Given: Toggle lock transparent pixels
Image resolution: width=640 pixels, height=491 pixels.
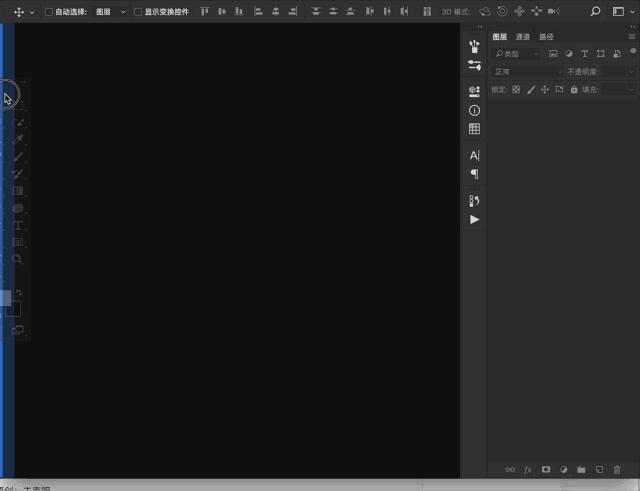Looking at the screenshot, I should (516, 89).
